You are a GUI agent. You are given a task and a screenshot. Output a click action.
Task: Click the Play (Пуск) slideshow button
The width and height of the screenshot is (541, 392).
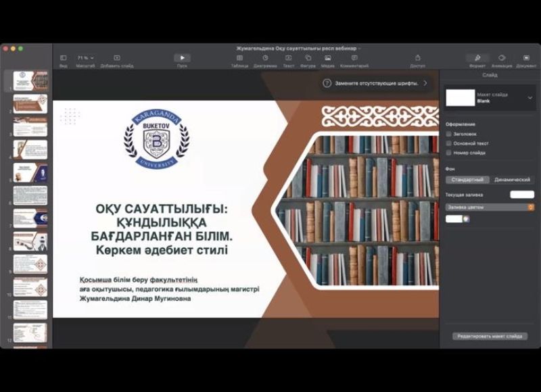182,58
